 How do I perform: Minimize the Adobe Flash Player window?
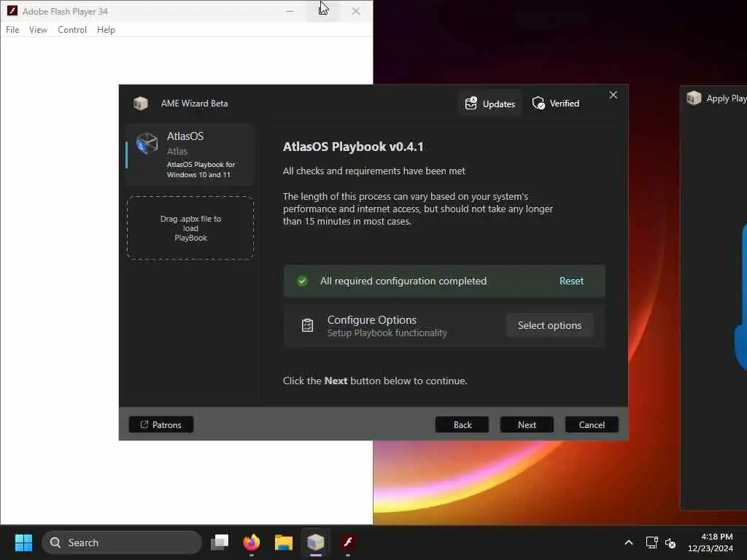pos(289,10)
